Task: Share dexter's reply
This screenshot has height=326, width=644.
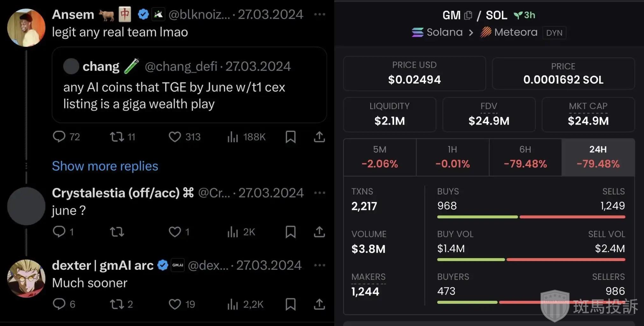Action: 319,304
